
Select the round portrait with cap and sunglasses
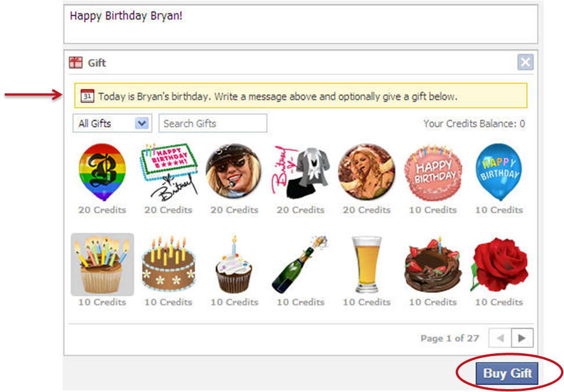234,171
